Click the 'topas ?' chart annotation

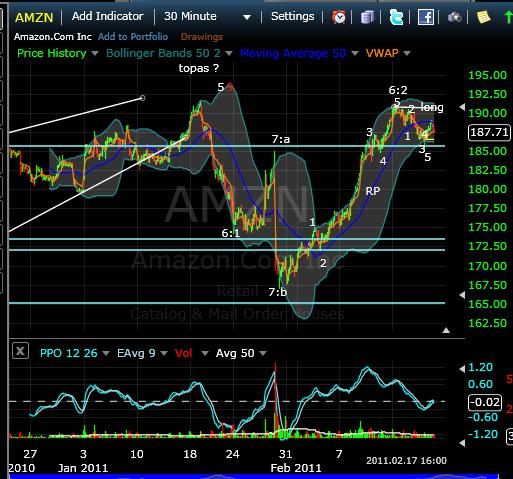199,68
